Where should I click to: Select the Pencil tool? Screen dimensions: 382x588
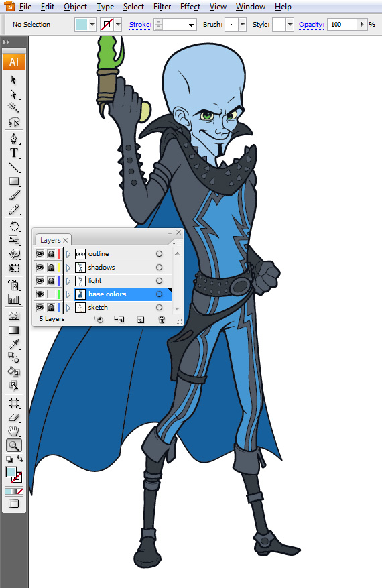[14, 210]
